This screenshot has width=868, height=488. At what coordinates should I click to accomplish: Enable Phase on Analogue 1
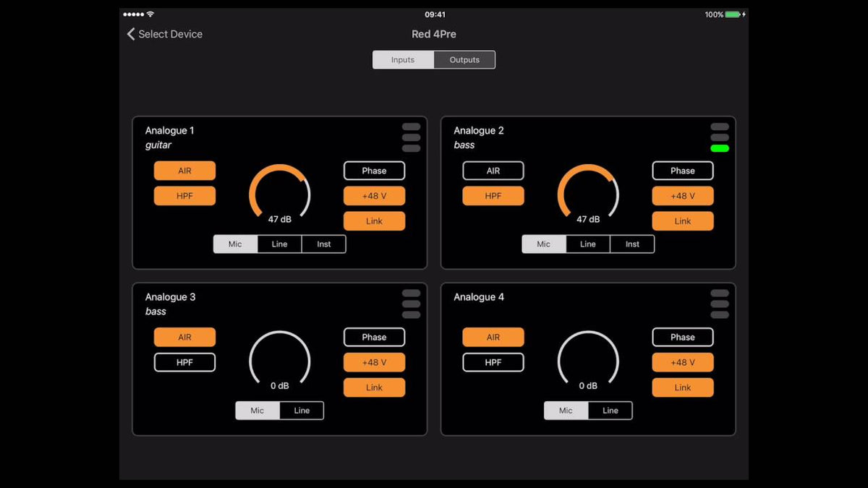(x=374, y=171)
